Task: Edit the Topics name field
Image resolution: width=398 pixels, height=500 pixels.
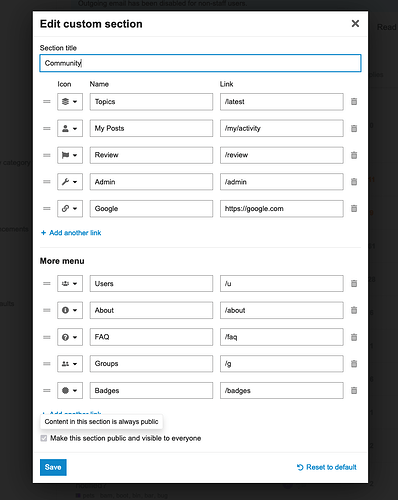Action: click(151, 102)
